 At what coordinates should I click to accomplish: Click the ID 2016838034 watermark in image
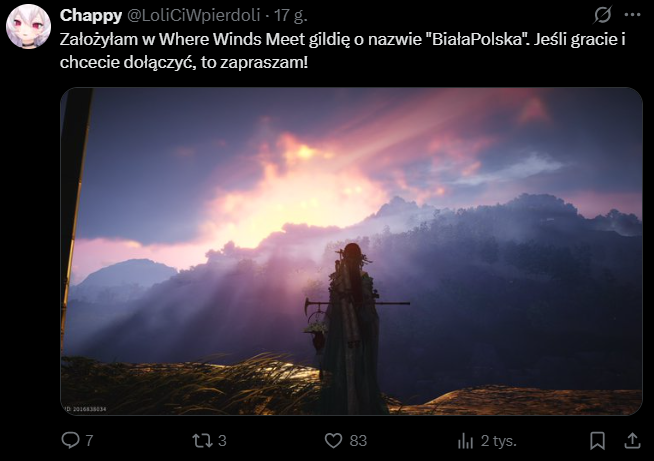(86, 409)
